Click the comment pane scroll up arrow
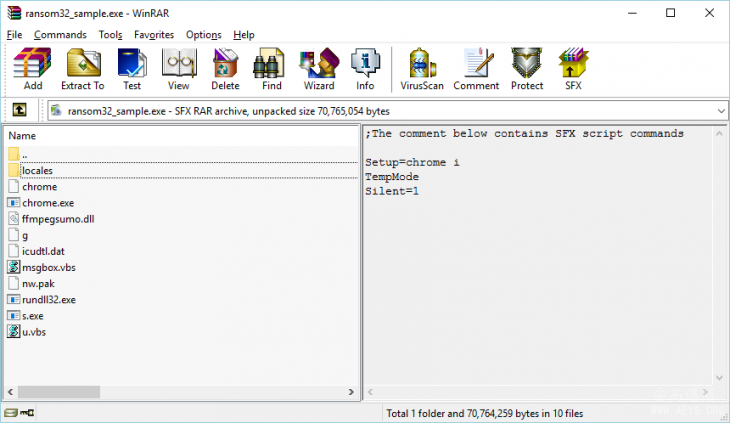This screenshot has width=730, height=423. coord(719,134)
